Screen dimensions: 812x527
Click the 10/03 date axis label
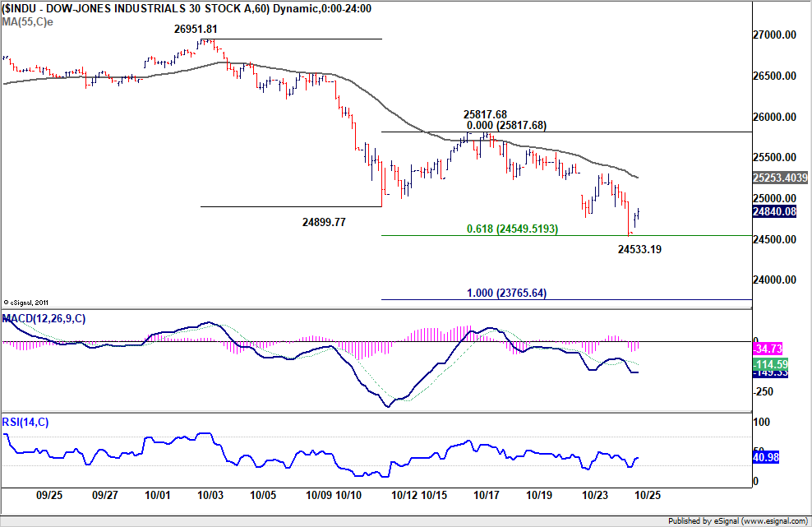(210, 496)
